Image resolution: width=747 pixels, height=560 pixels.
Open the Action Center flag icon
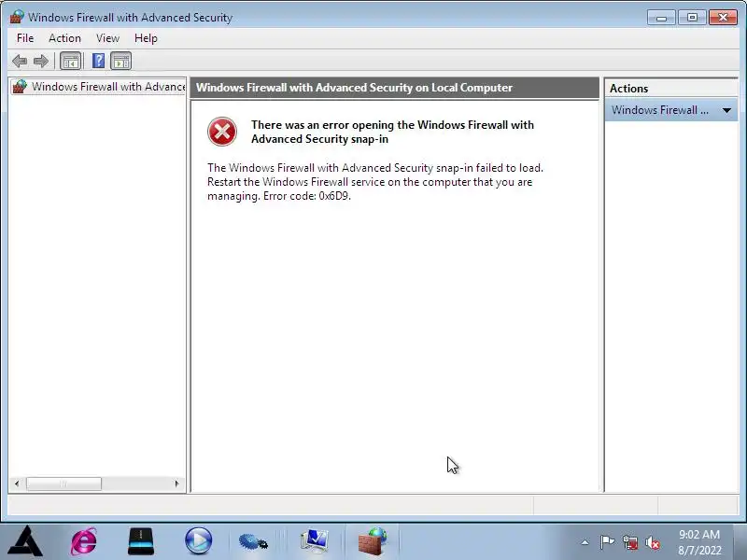tap(607, 542)
